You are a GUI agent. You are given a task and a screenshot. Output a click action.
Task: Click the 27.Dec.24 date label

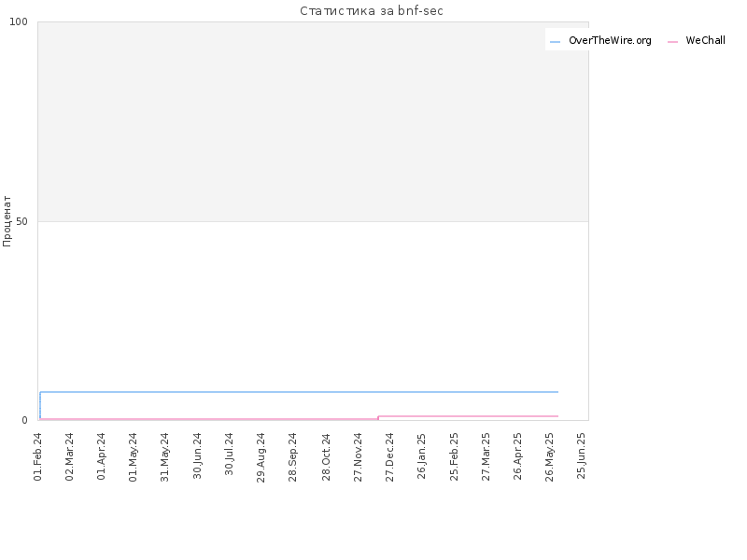tap(389, 457)
